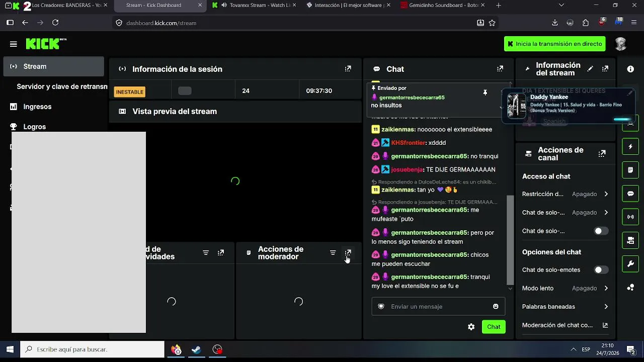Click the pin icon on pinned message
This screenshot has width=644, height=362.
[485, 93]
